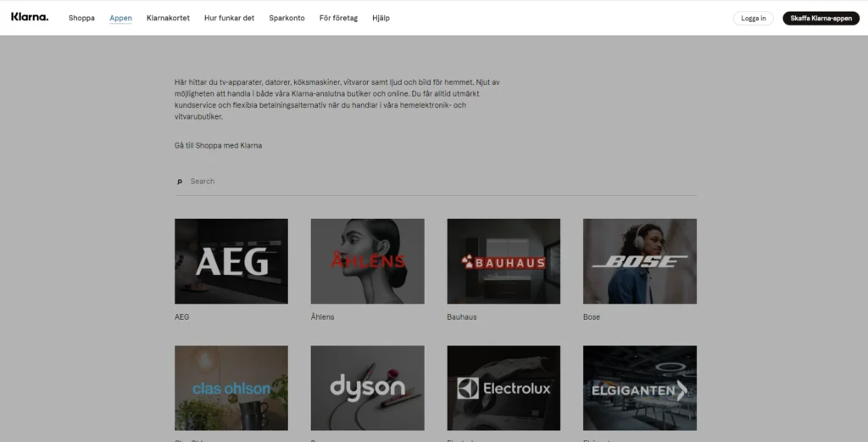
Task: Click the Logga in button
Action: click(x=754, y=19)
